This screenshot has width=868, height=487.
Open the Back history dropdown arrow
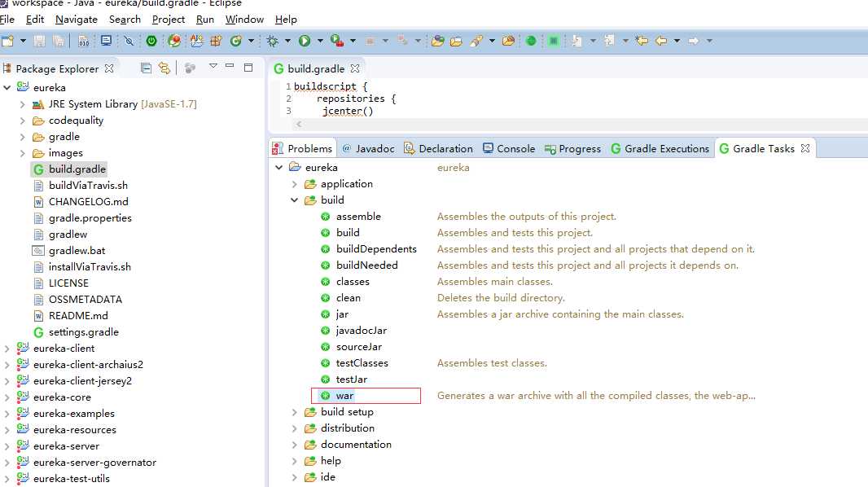tap(677, 41)
